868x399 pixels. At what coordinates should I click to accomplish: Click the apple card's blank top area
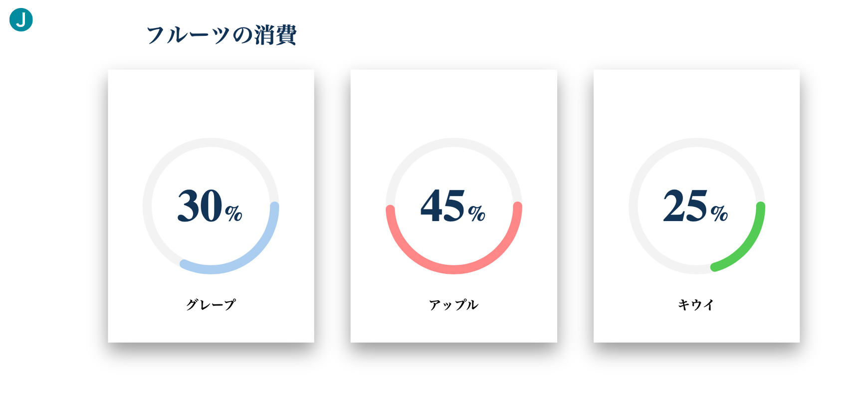point(454,102)
